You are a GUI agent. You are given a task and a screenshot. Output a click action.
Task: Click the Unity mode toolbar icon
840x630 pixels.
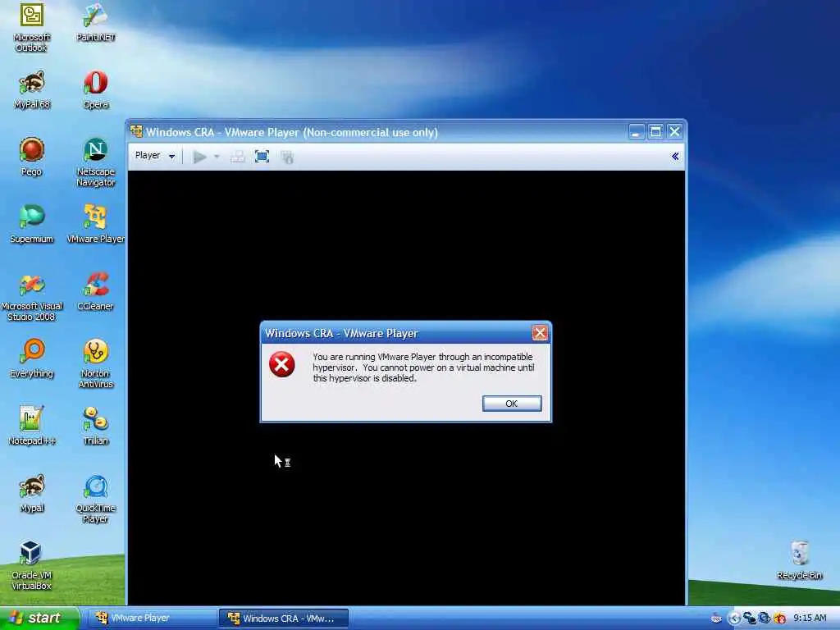[287, 157]
